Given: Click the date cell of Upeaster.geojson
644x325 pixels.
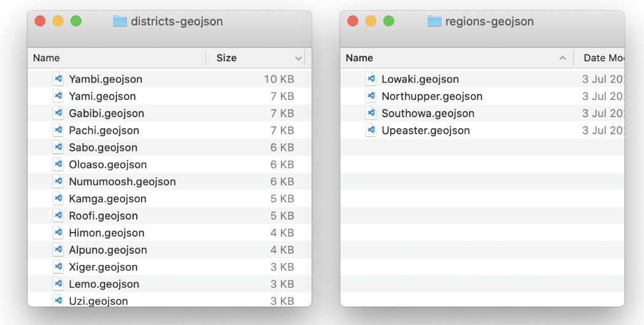Looking at the screenshot, I should click(603, 130).
